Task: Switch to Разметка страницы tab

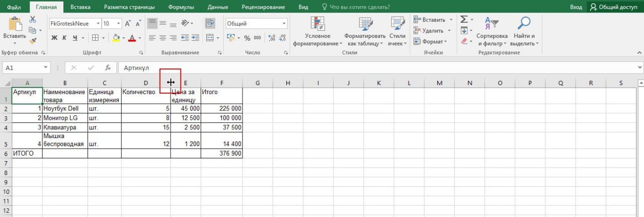Action: (129, 7)
